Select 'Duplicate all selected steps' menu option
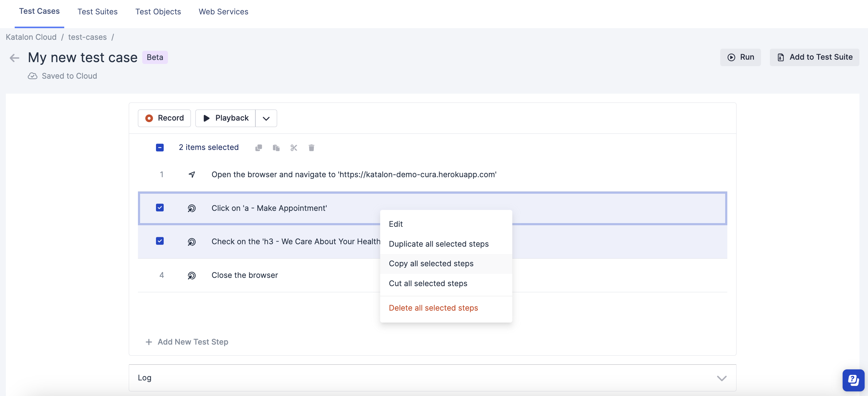This screenshot has height=396, width=868. coord(439,244)
